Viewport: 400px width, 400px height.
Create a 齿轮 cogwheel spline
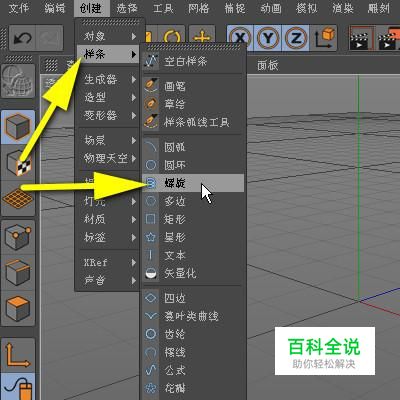pos(193,334)
